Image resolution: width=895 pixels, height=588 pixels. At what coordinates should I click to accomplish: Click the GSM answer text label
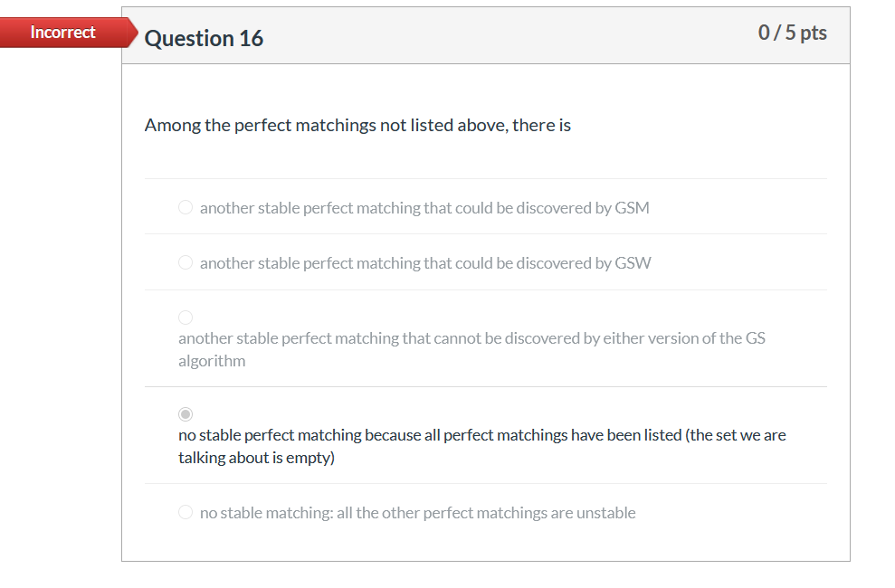click(x=424, y=207)
